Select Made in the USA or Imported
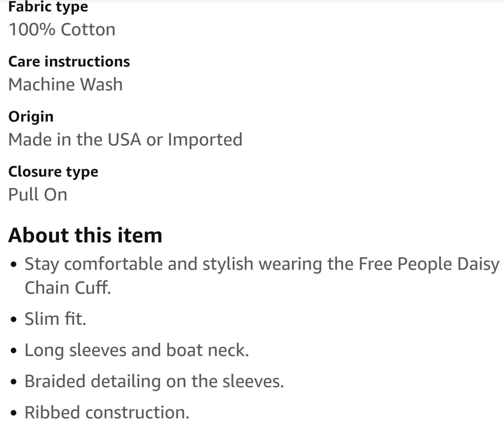Screen dimensions: 504x428 tap(125, 140)
